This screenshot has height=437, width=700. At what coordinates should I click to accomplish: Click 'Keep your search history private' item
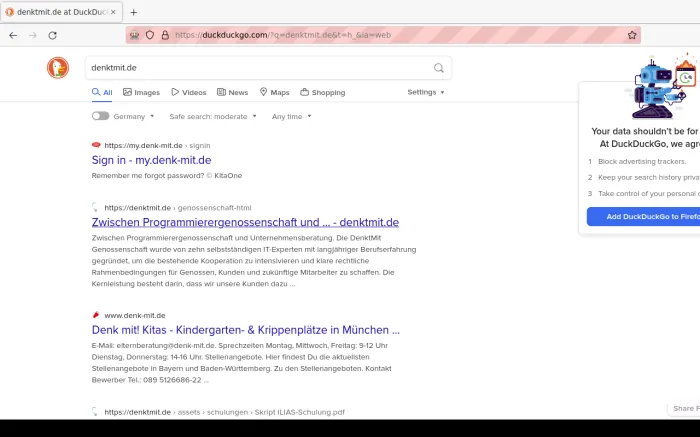pos(649,177)
